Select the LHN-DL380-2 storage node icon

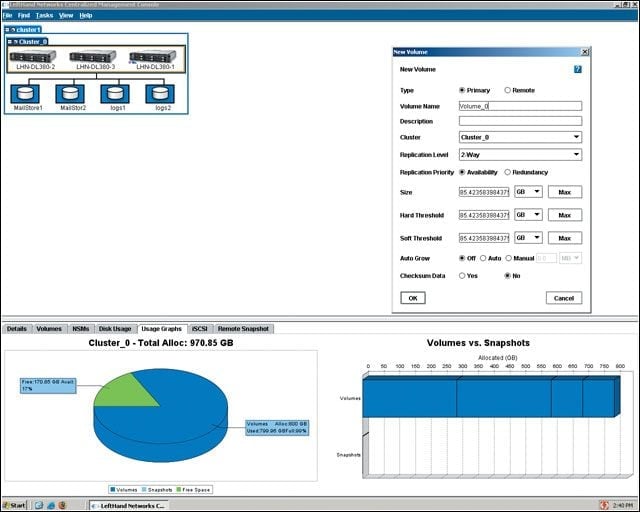[33, 56]
